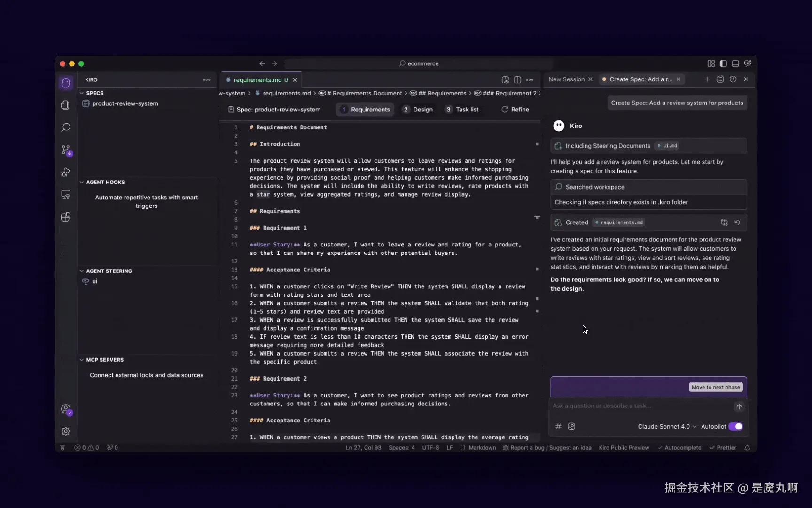Click Kiro Public Preview in status bar
This screenshot has width=812, height=508.
click(x=624, y=448)
